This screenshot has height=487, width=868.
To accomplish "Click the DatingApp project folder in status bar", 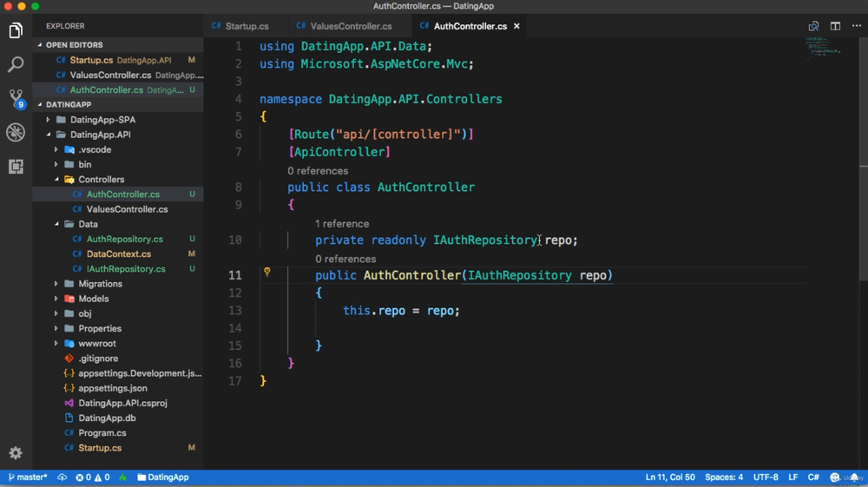I will click(x=163, y=477).
